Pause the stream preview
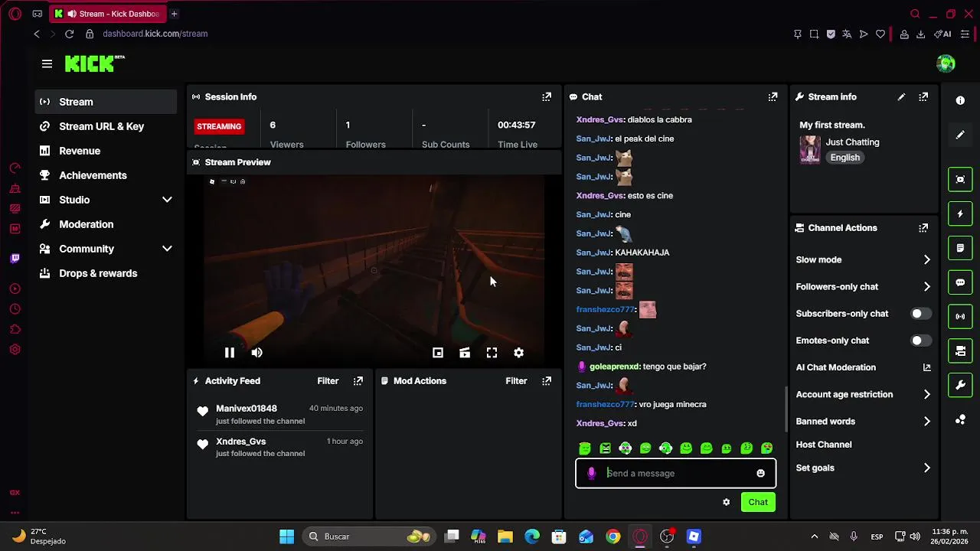 pyautogui.click(x=229, y=353)
